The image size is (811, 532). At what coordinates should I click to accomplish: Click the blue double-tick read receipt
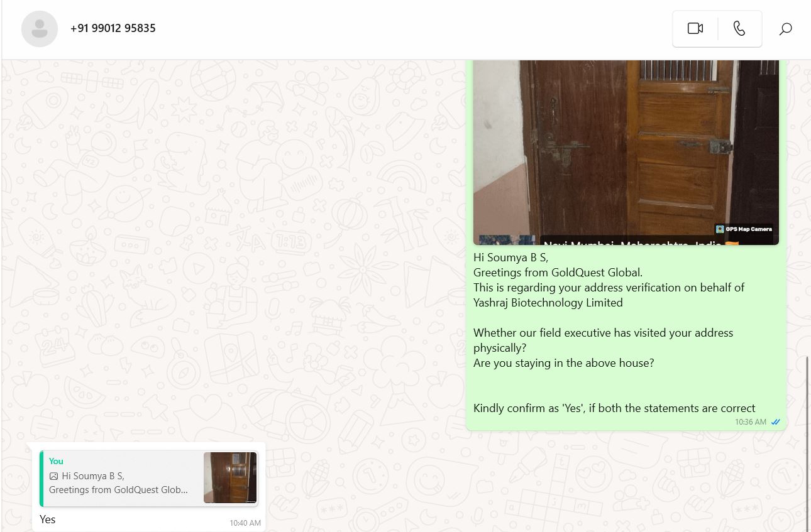tap(775, 422)
